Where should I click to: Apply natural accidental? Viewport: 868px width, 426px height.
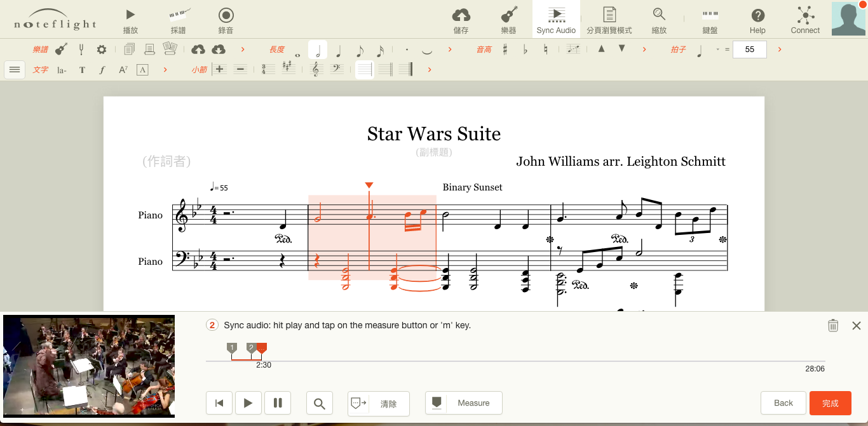pos(546,50)
